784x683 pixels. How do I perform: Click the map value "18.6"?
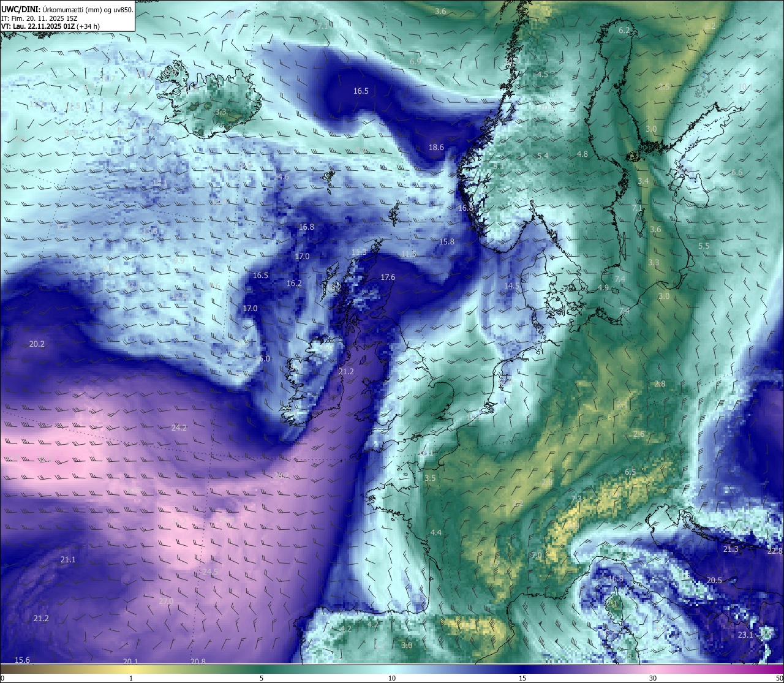[436, 148]
